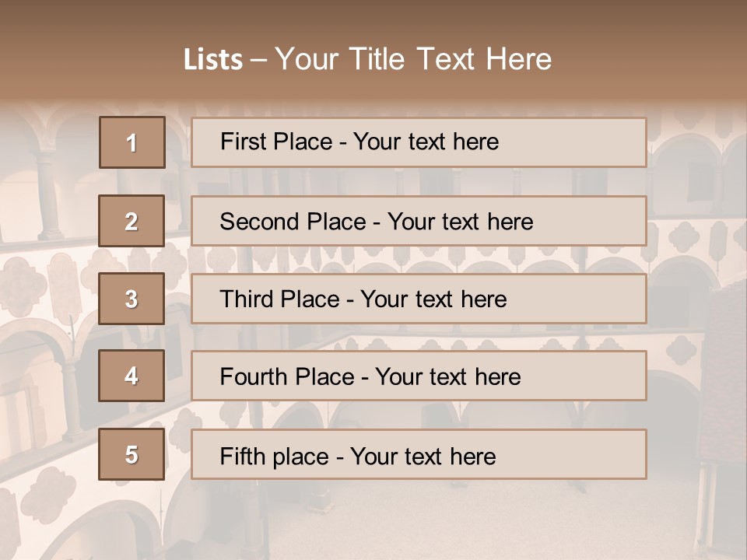Image resolution: width=747 pixels, height=560 pixels.
Task: Click the number 3 square
Action: coord(132,299)
